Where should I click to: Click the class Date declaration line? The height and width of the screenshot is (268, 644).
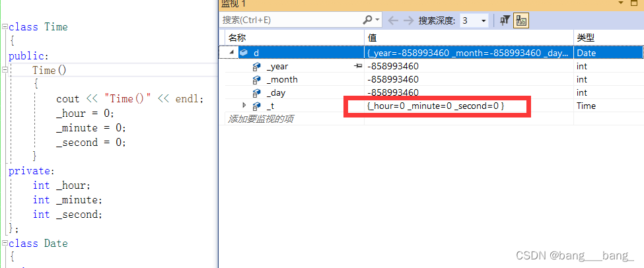point(38,244)
